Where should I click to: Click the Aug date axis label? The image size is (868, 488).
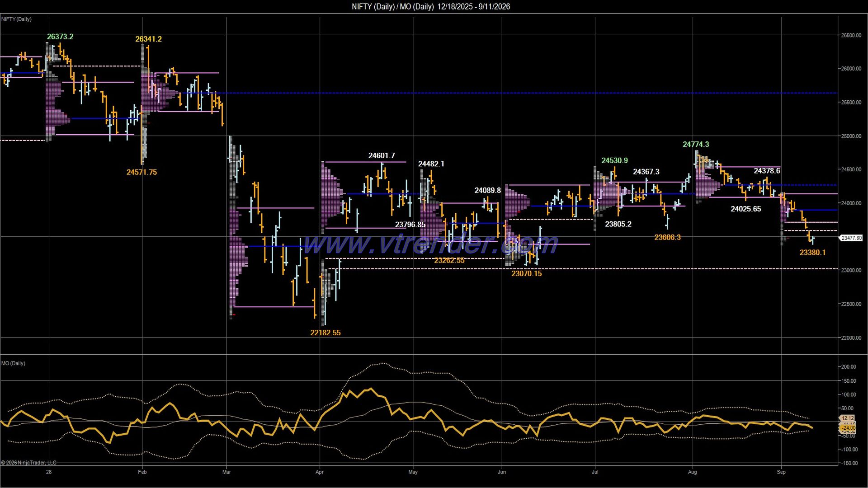pyautogui.click(x=692, y=472)
